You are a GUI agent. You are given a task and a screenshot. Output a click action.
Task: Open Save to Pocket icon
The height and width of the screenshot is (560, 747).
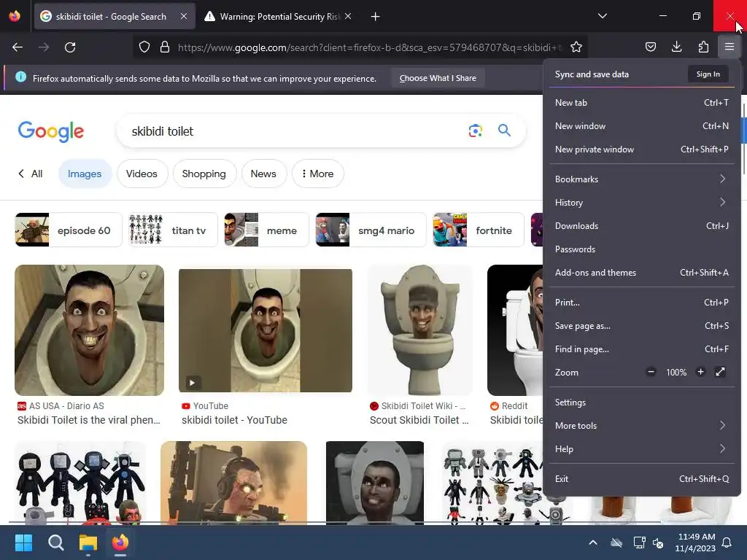(x=650, y=47)
